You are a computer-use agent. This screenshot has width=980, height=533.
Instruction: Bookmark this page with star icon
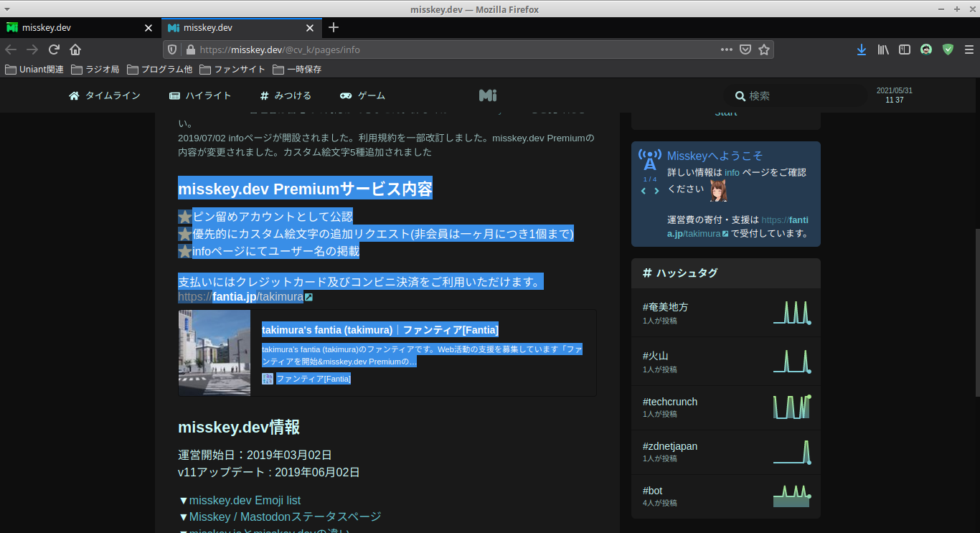(764, 49)
